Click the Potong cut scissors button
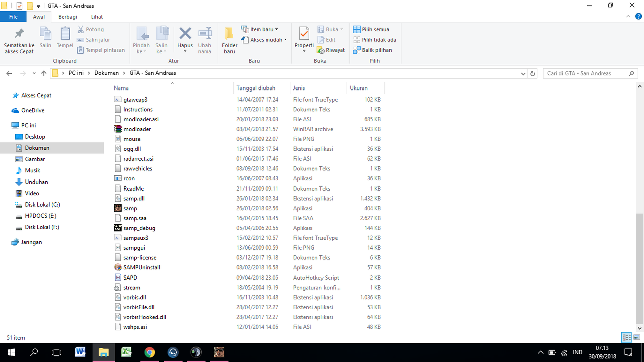This screenshot has width=644, height=362. pos(91,29)
